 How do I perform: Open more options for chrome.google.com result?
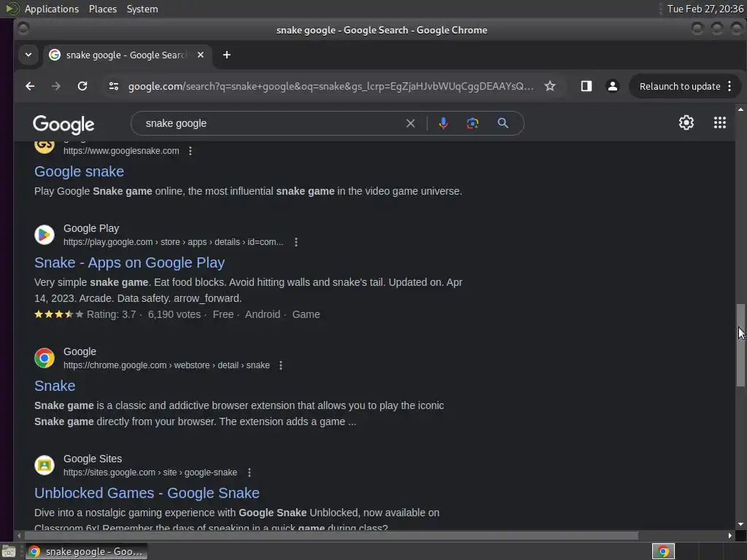pyautogui.click(x=281, y=365)
